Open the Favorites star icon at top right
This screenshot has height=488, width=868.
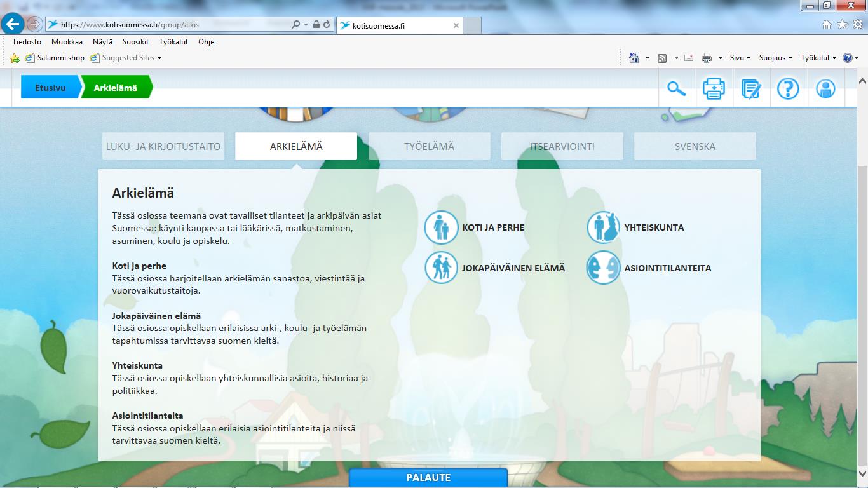click(842, 25)
